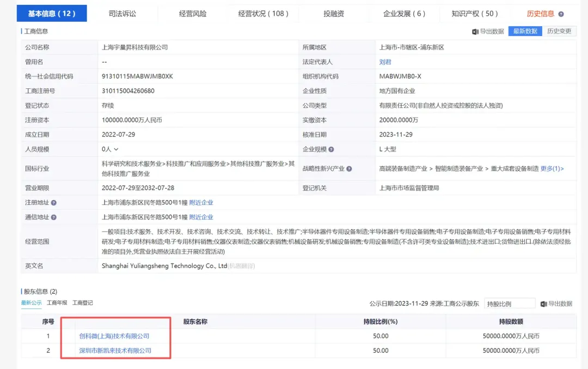Click the 股东名称 column header
This screenshot has height=369, width=588.
[195, 322]
